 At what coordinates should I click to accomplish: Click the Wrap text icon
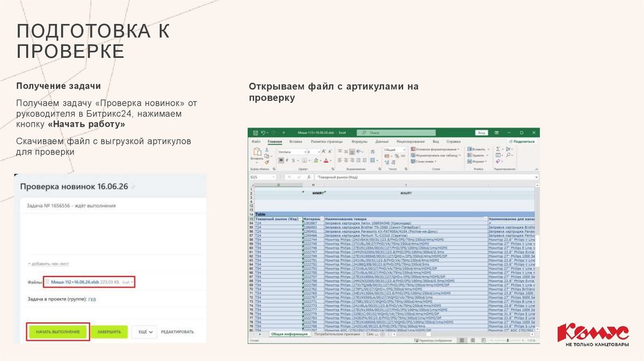tap(372, 152)
